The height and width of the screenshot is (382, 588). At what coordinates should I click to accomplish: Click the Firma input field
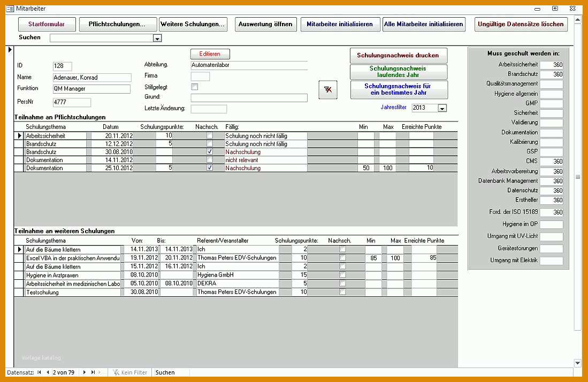(x=200, y=76)
